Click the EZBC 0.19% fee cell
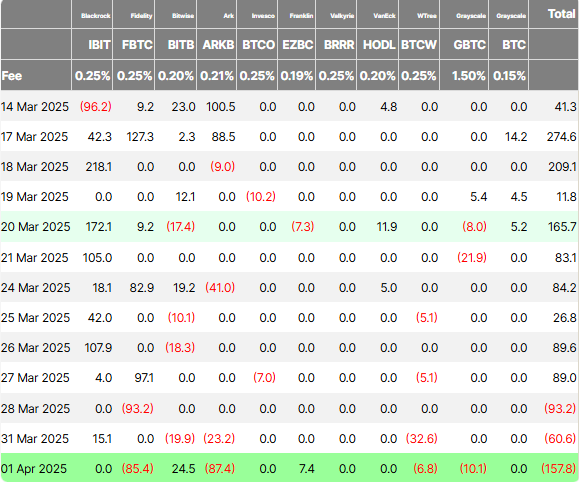Viewport: 579px width, 482px height. tap(297, 76)
